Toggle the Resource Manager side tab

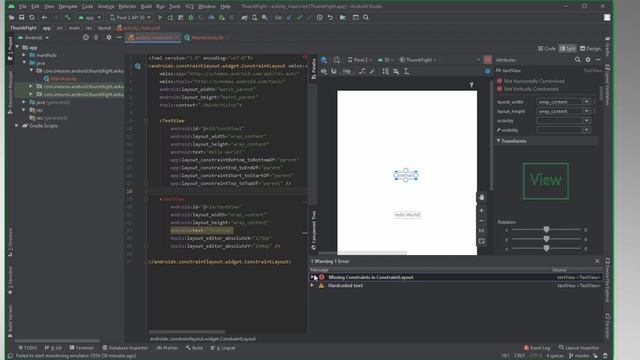(x=10, y=92)
